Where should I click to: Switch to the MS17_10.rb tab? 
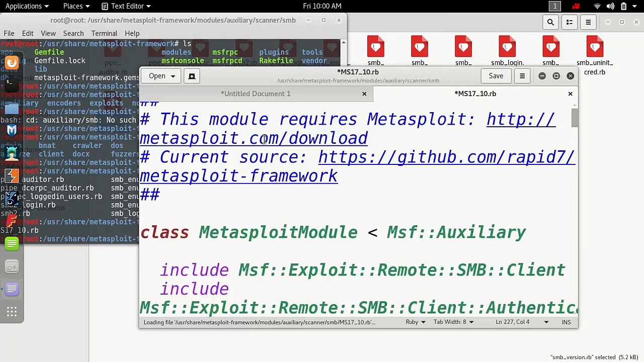(x=475, y=94)
